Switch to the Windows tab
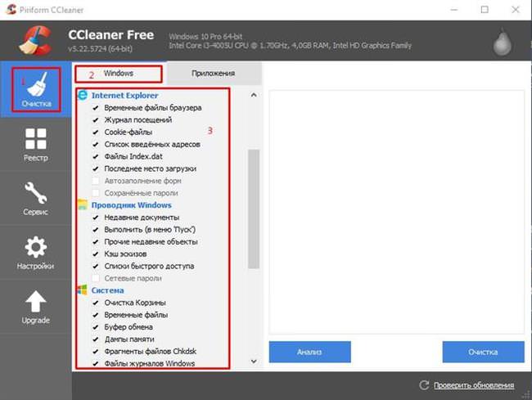The width and height of the screenshot is (532, 400). click(119, 74)
